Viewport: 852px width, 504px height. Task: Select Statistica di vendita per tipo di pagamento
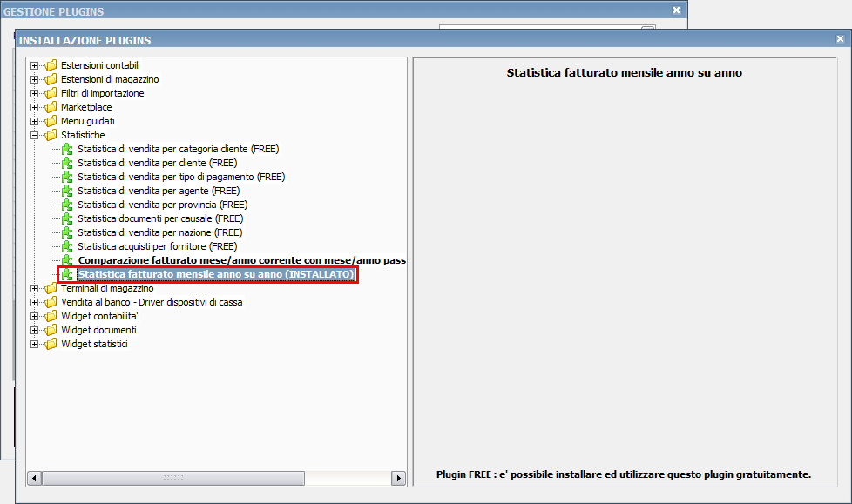coord(181,177)
